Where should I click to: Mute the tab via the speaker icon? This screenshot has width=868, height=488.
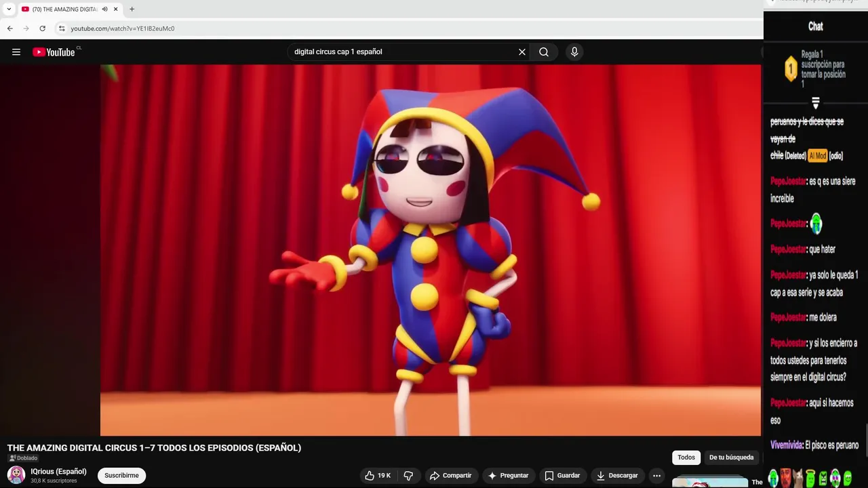(x=104, y=9)
